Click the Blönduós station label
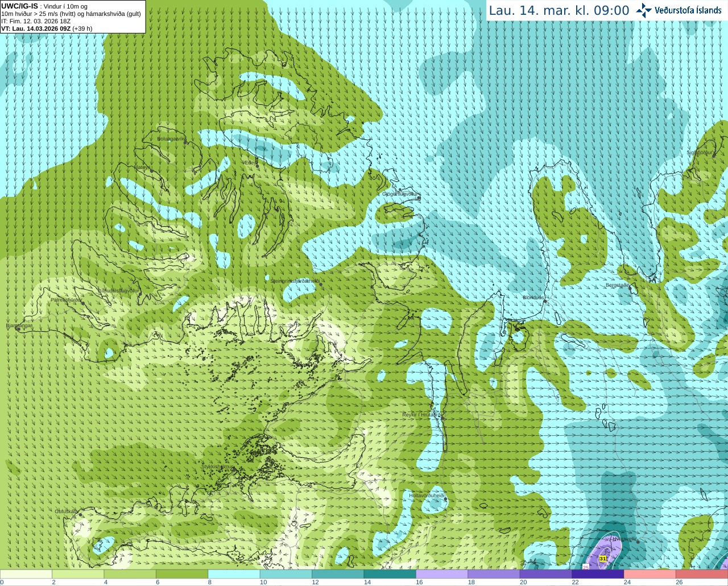Image resolution: width=728 pixels, height=586 pixels. tap(533, 298)
